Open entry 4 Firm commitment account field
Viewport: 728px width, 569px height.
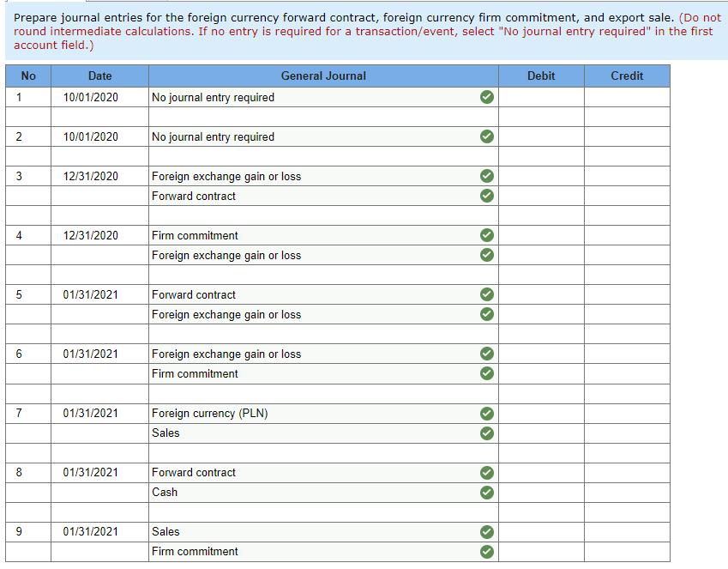coord(323,235)
